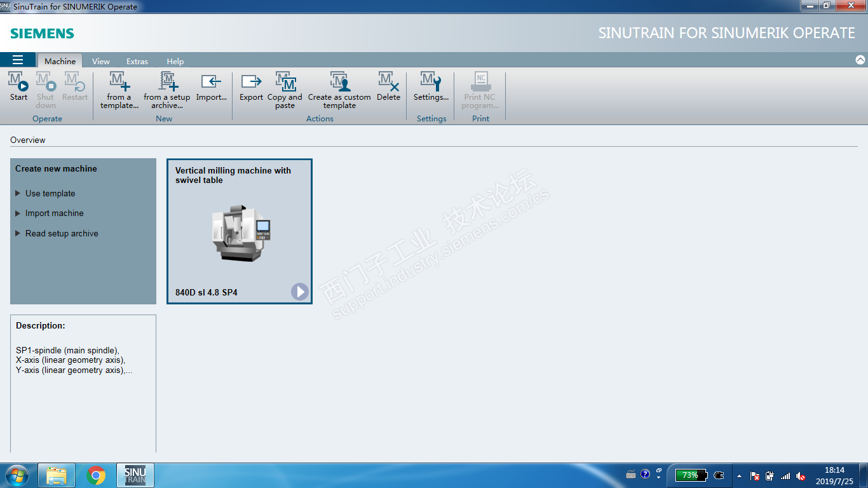The image size is (868, 488).
Task: Collapse the ribbon with the chevron button
Action: point(860,60)
